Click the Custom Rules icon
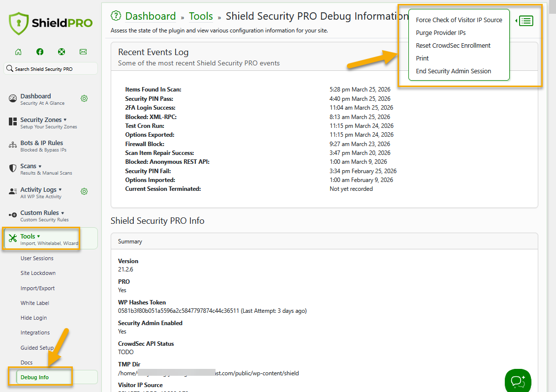The height and width of the screenshot is (392, 556). (13, 215)
